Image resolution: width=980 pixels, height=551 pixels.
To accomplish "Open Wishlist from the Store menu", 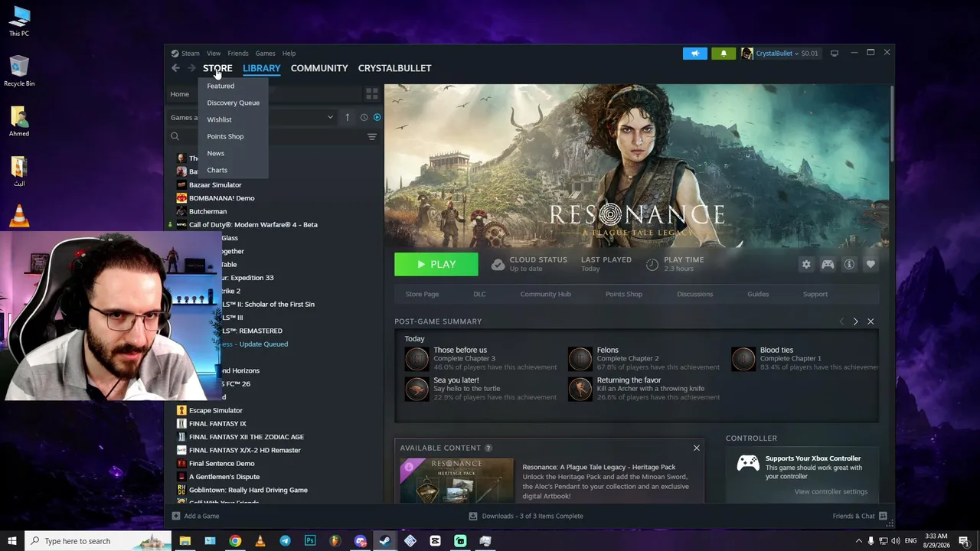I will click(219, 119).
